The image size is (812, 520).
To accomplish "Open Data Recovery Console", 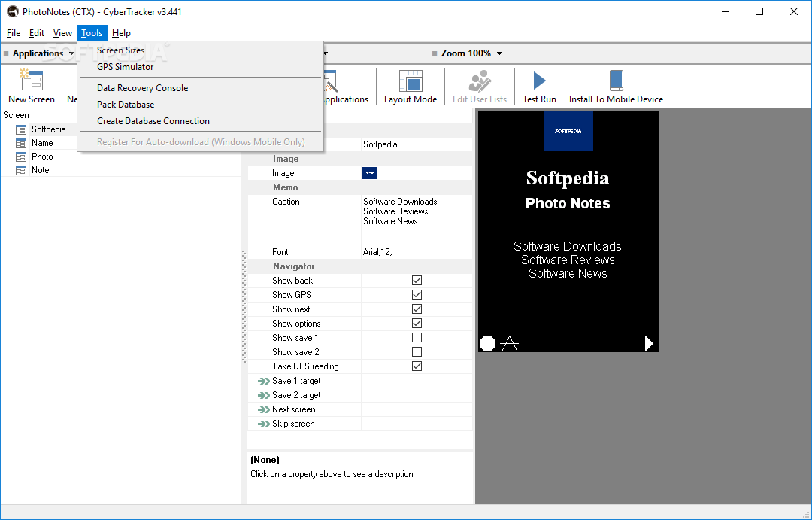I will coord(200,88).
